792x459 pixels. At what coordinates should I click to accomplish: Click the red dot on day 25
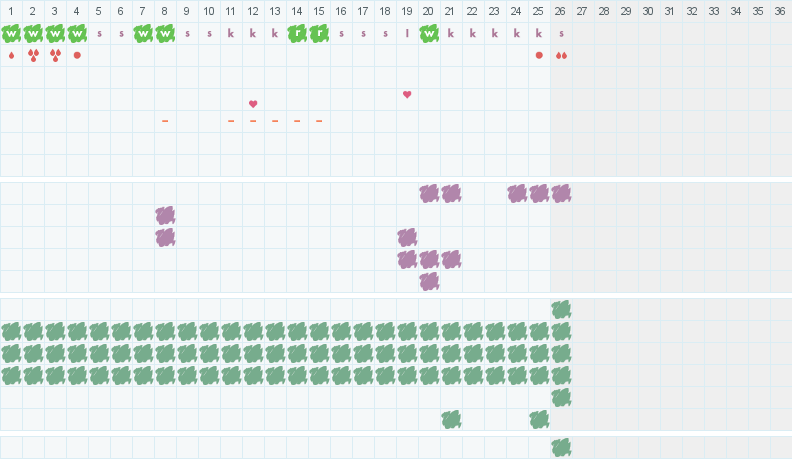[539, 55]
